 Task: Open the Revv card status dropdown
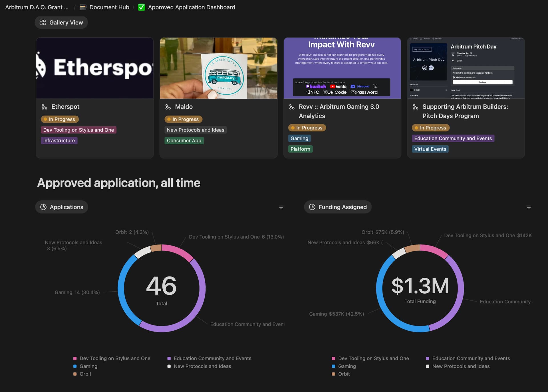pos(307,128)
